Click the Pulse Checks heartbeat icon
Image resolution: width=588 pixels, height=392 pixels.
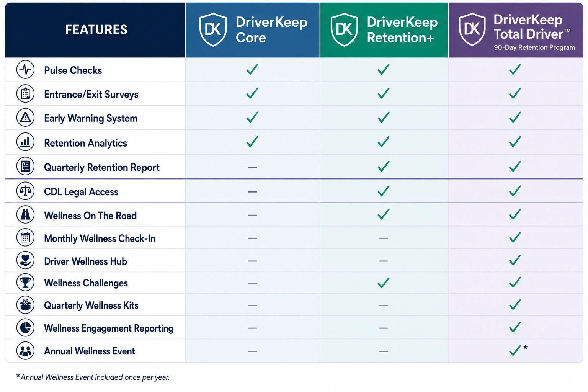(x=26, y=70)
